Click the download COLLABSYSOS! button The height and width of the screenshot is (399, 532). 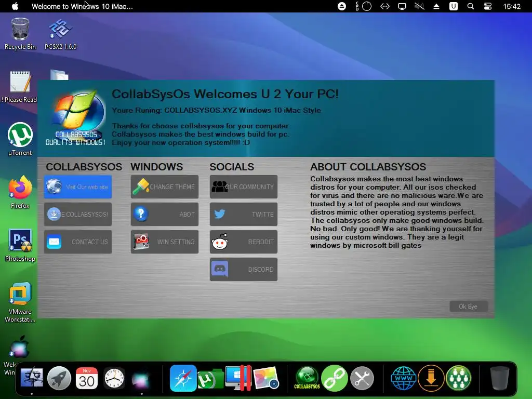tap(78, 214)
